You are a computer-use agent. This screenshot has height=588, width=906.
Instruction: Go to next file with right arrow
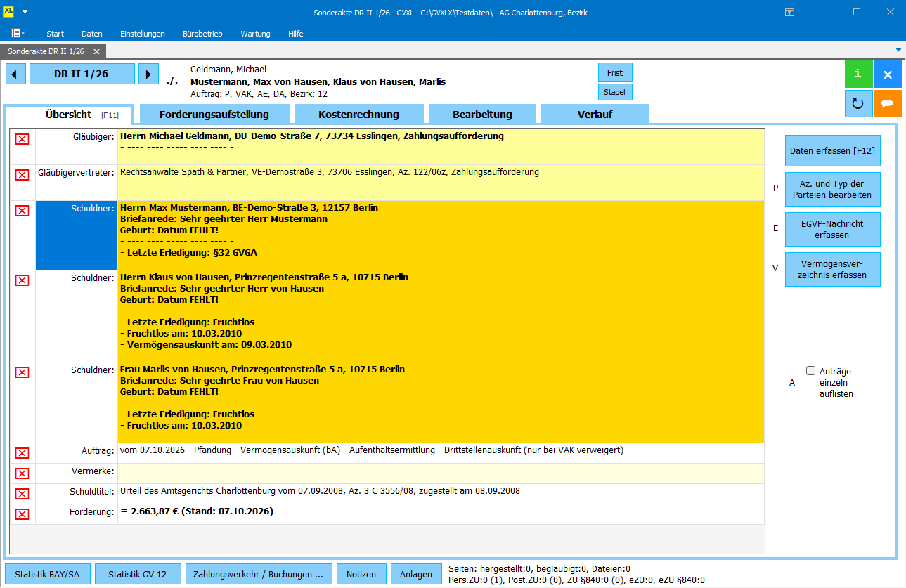(x=148, y=74)
